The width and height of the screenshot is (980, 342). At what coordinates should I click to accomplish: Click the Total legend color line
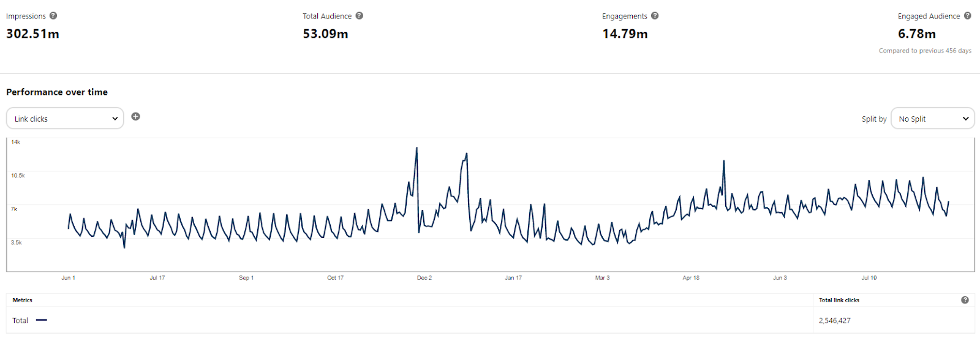tap(42, 320)
